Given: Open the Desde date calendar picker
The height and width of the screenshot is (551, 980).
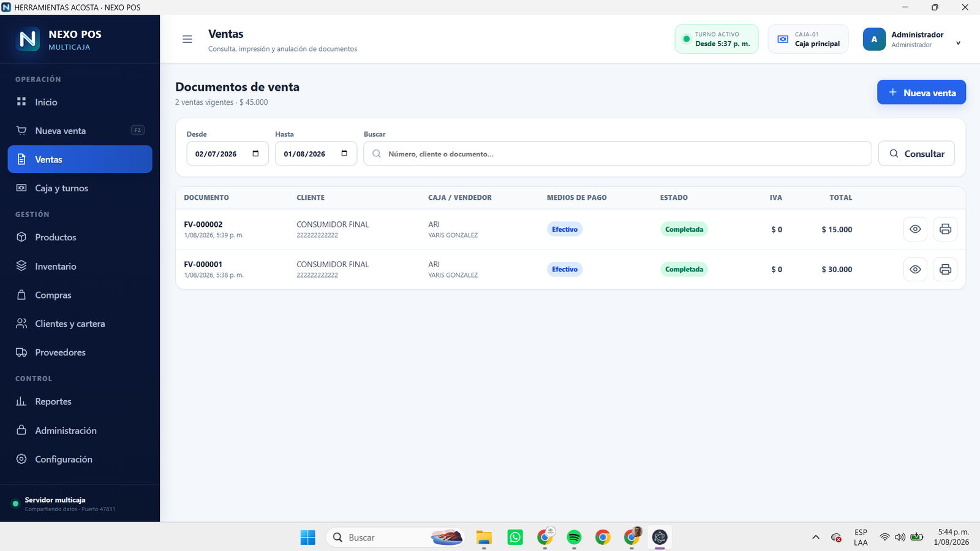Looking at the screenshot, I should pos(255,154).
